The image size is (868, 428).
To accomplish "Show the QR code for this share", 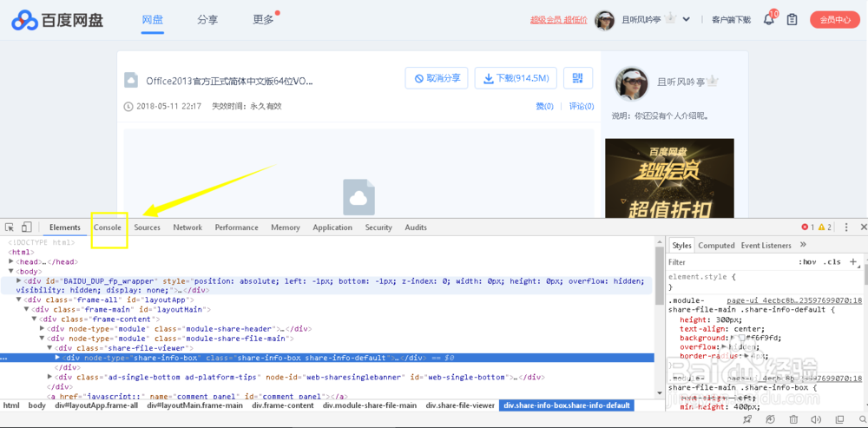I will click(578, 78).
